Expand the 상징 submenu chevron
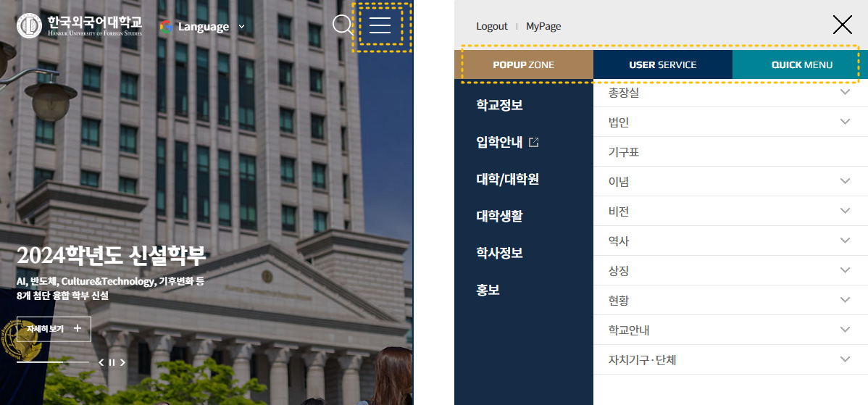This screenshot has width=868, height=405. (x=845, y=270)
